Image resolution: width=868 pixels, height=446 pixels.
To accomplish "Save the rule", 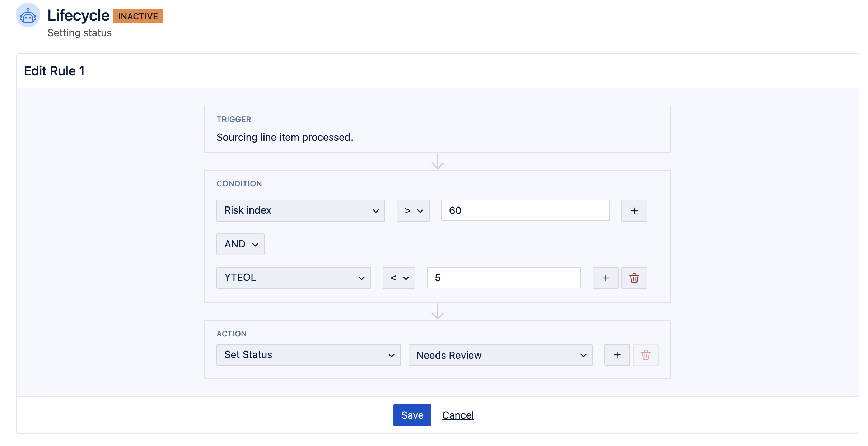I will (412, 415).
